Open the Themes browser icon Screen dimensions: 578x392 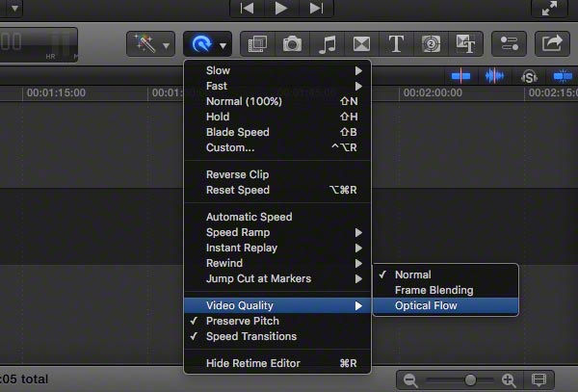465,44
